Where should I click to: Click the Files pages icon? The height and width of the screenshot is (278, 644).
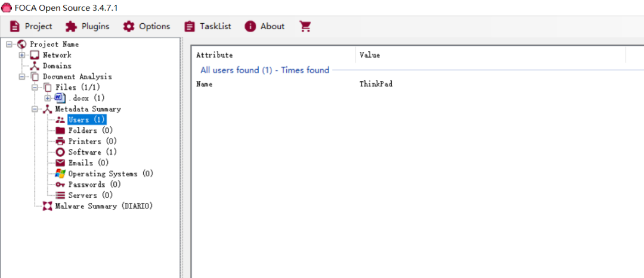tap(48, 88)
